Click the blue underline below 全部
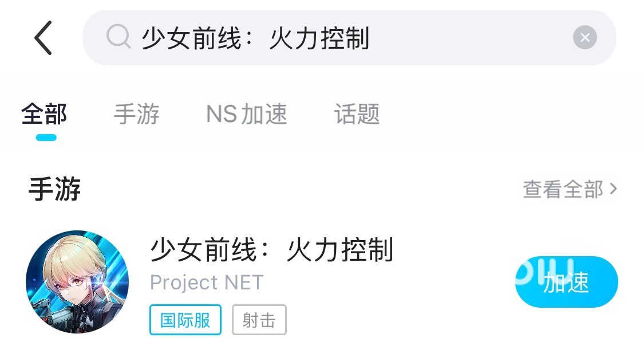The height and width of the screenshot is (353, 644). (x=46, y=138)
